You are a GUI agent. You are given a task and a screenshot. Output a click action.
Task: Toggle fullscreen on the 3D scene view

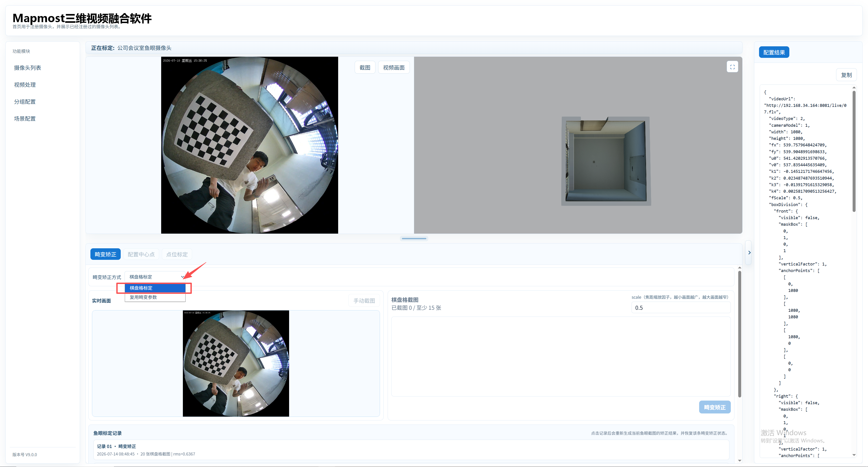coord(732,67)
